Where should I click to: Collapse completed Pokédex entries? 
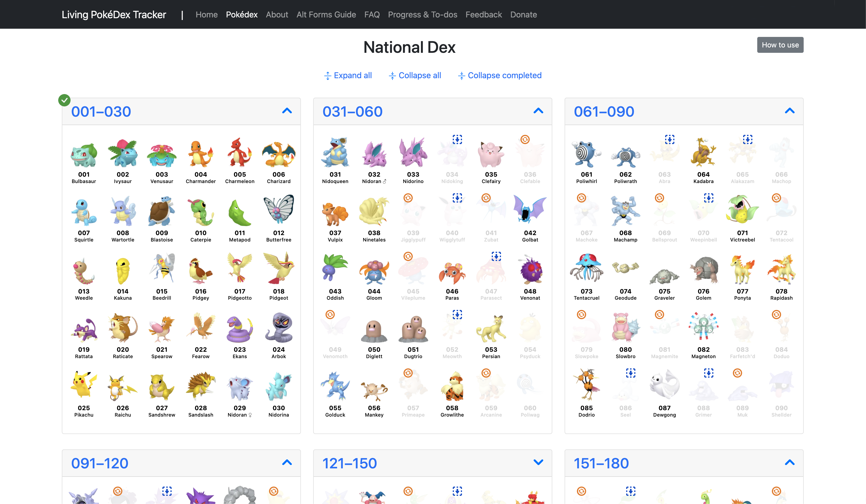(x=500, y=75)
